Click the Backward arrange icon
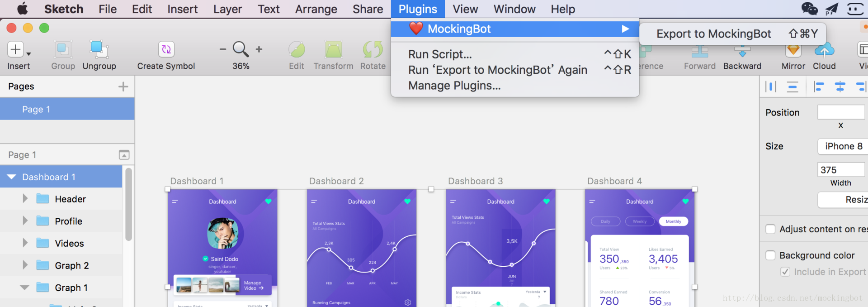This screenshot has width=868, height=307. (x=742, y=51)
